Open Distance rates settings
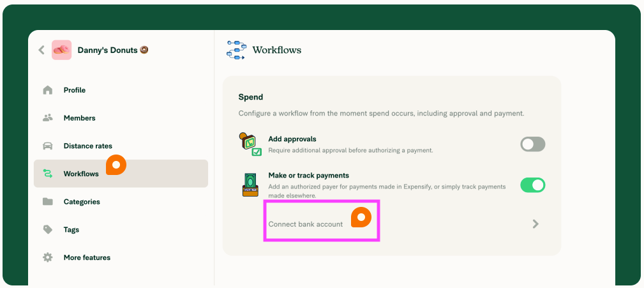The width and height of the screenshot is (644, 288). click(121, 146)
